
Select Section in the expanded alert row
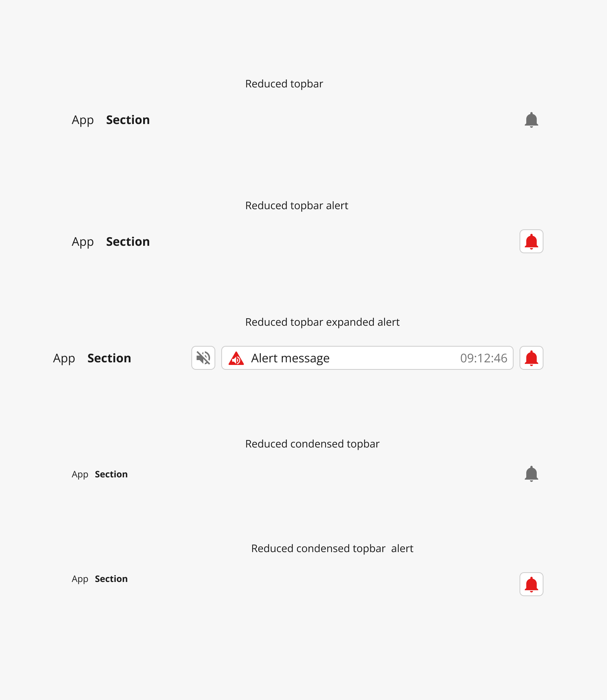point(109,358)
